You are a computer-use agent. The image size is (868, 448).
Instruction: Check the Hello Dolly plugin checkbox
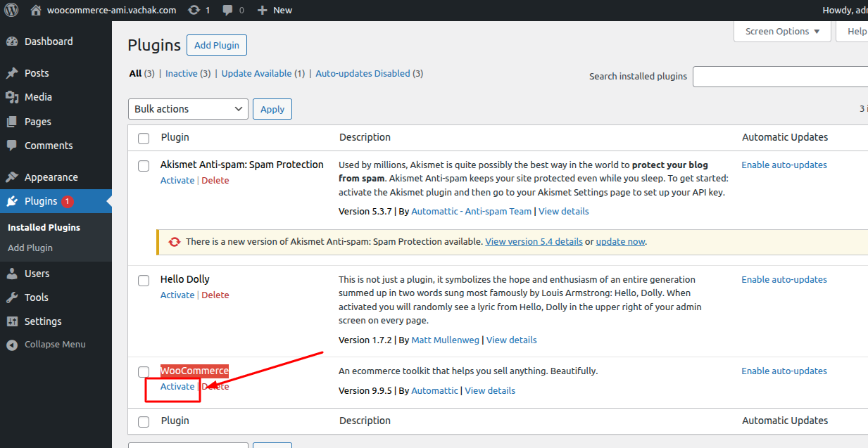(144, 281)
